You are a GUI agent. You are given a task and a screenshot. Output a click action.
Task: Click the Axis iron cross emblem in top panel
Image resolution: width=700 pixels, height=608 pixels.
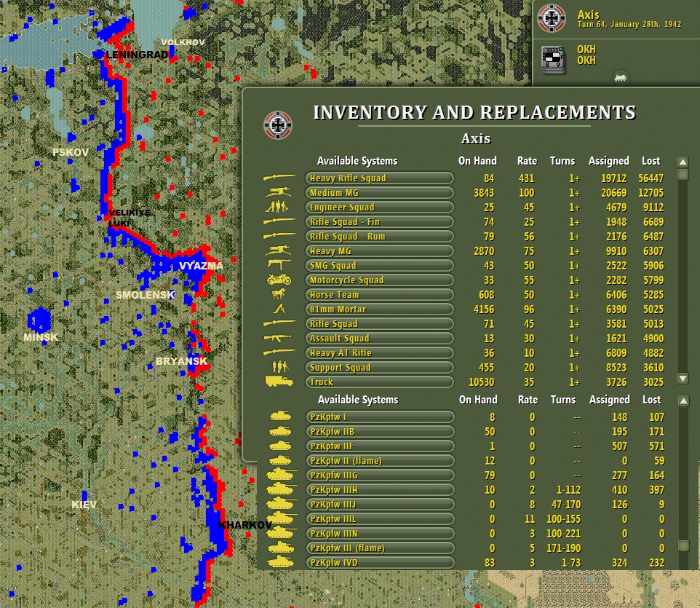pos(552,18)
